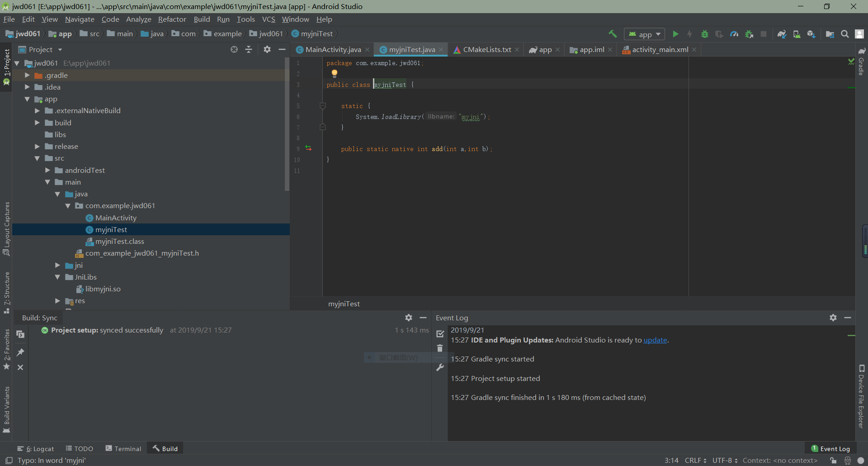Open the Terminal tool window button

tap(123, 448)
